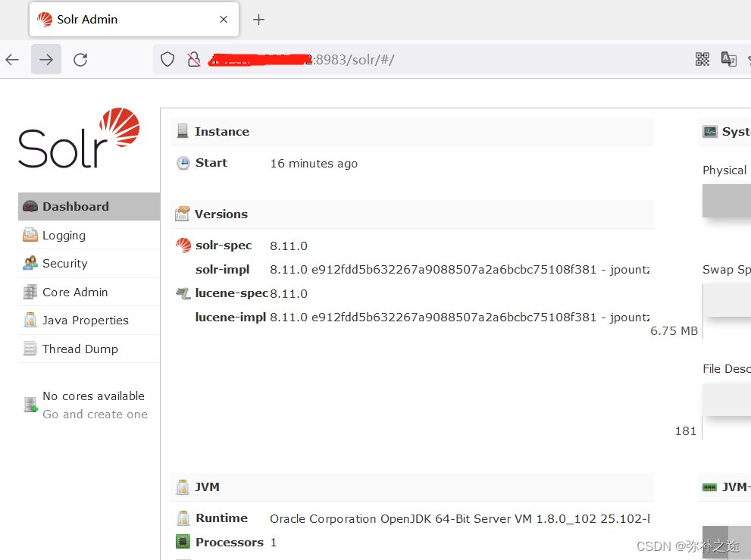Click the 6.75 MB swap value
751x560 pixels.
[x=674, y=331]
